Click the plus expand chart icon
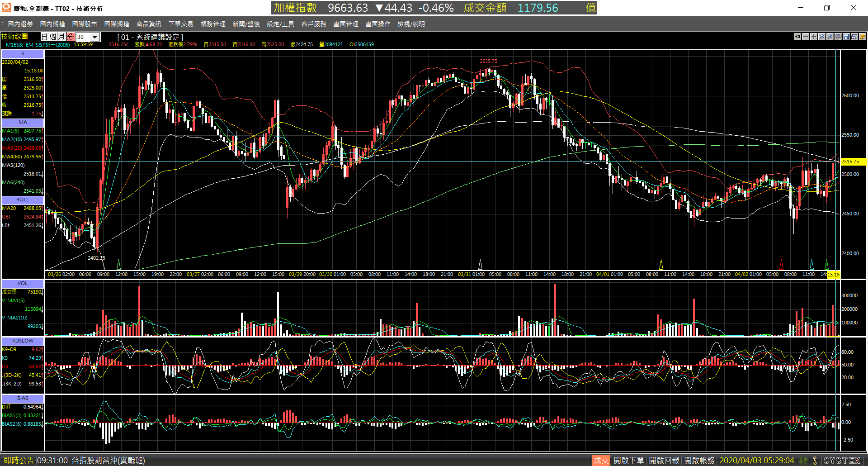 click(x=814, y=37)
